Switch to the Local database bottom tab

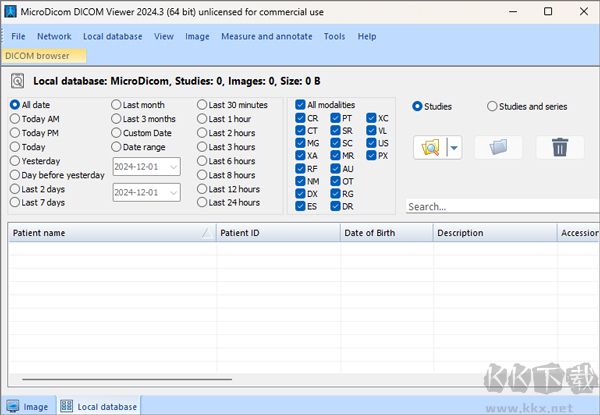99,406
